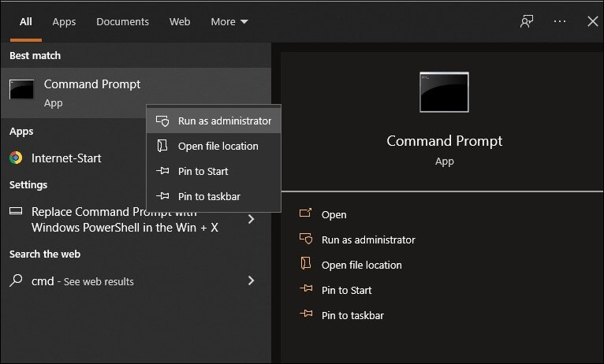The height and width of the screenshot is (364, 604).
Task: Close the search panel
Action: pyautogui.click(x=593, y=21)
